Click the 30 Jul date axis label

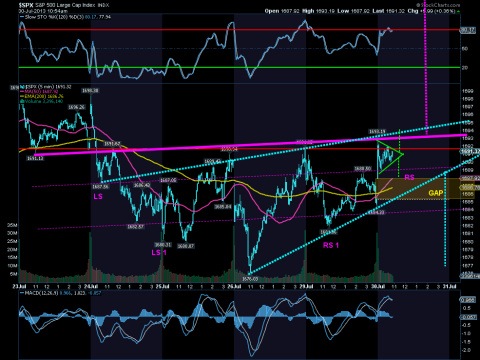click(378, 287)
